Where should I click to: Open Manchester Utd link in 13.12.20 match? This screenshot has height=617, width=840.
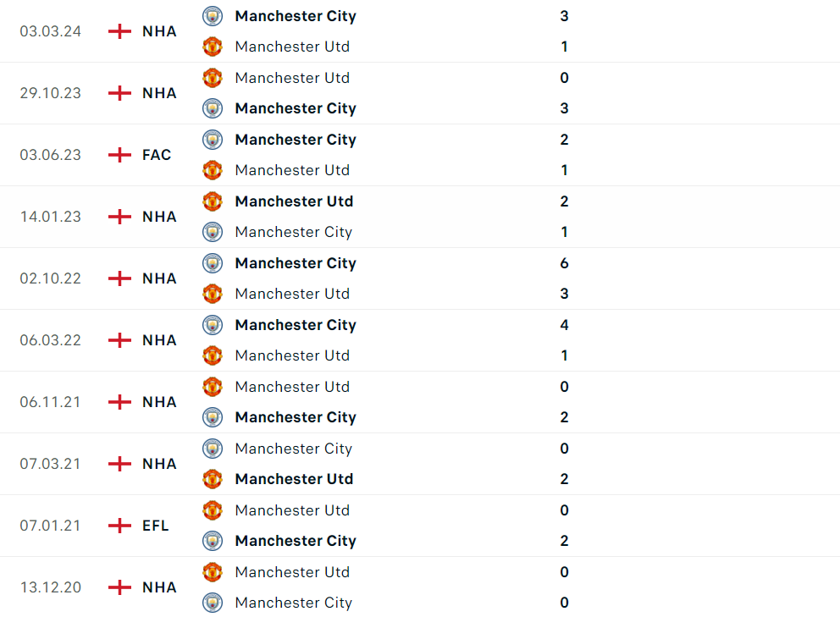pyautogui.click(x=292, y=572)
